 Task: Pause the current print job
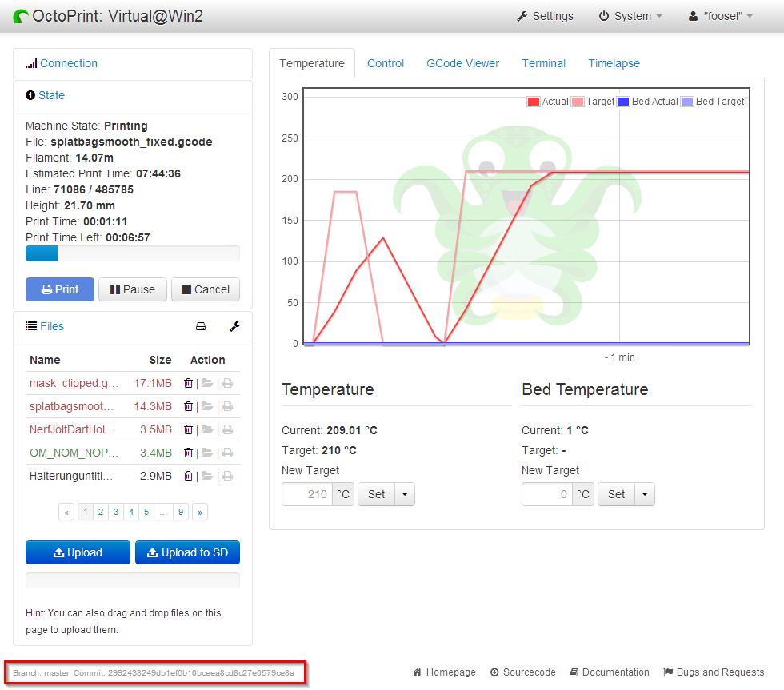[x=133, y=289]
